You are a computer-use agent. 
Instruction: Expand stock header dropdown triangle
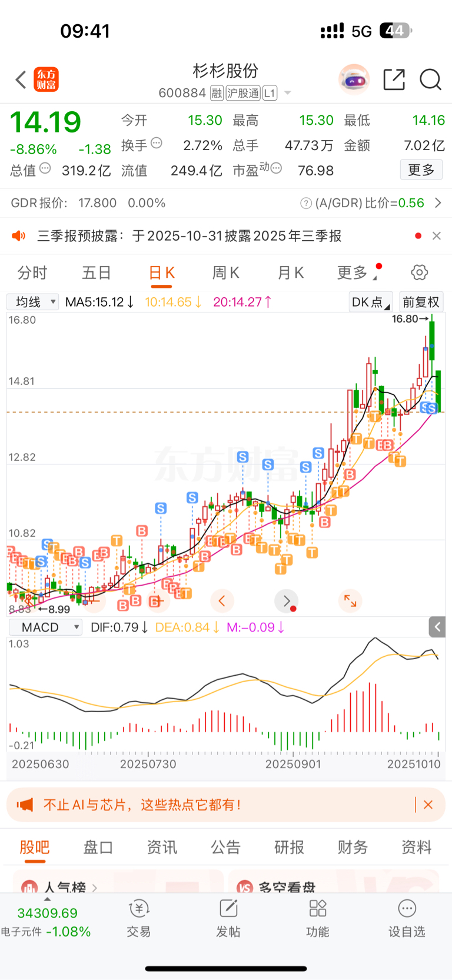[288, 93]
